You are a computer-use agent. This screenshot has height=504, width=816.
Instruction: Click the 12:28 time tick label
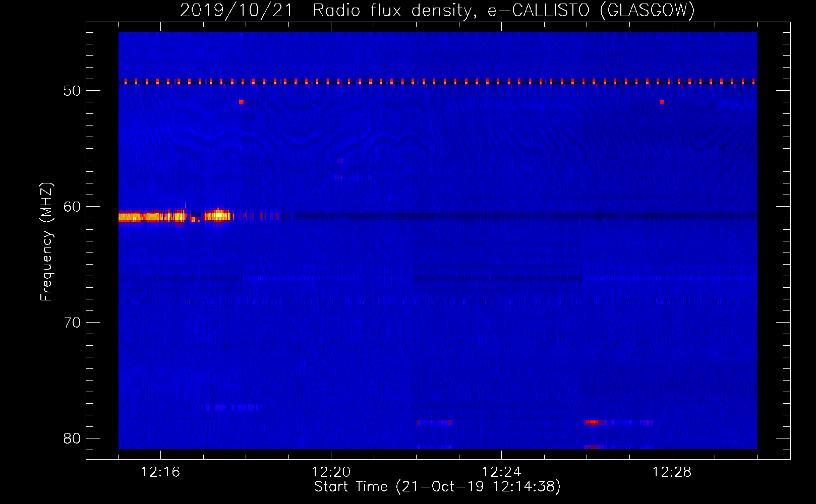pyautogui.click(x=672, y=472)
